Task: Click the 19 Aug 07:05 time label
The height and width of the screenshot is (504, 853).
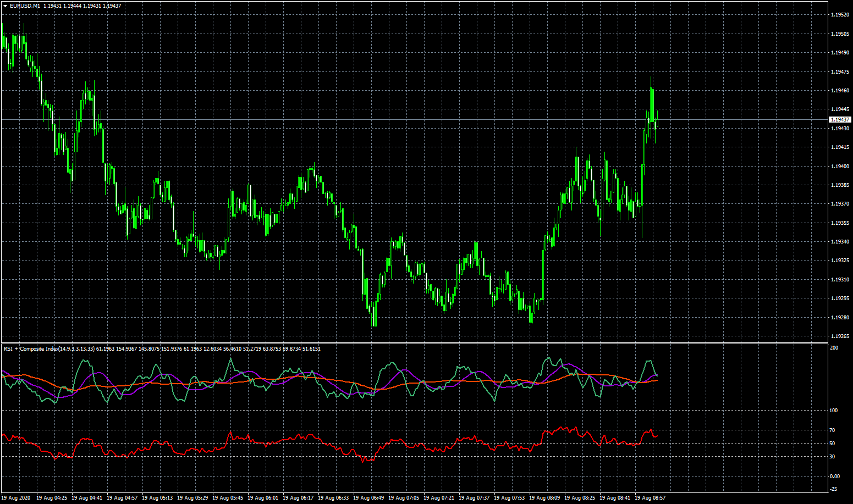Action: coord(404,498)
